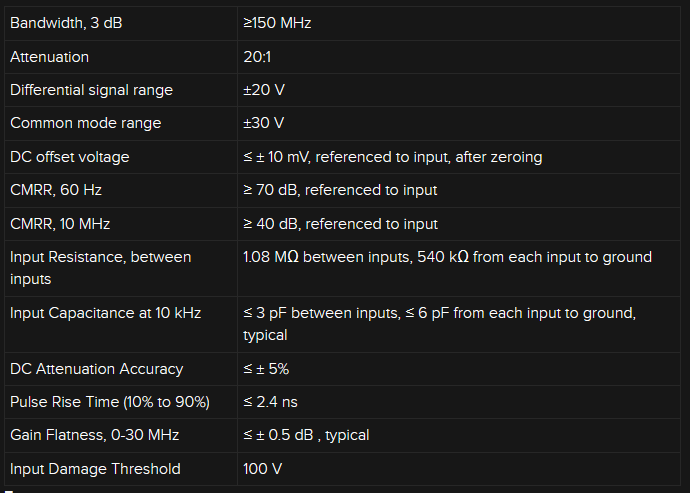
Task: Click the "Differential signal range" label
Action: pos(91,90)
